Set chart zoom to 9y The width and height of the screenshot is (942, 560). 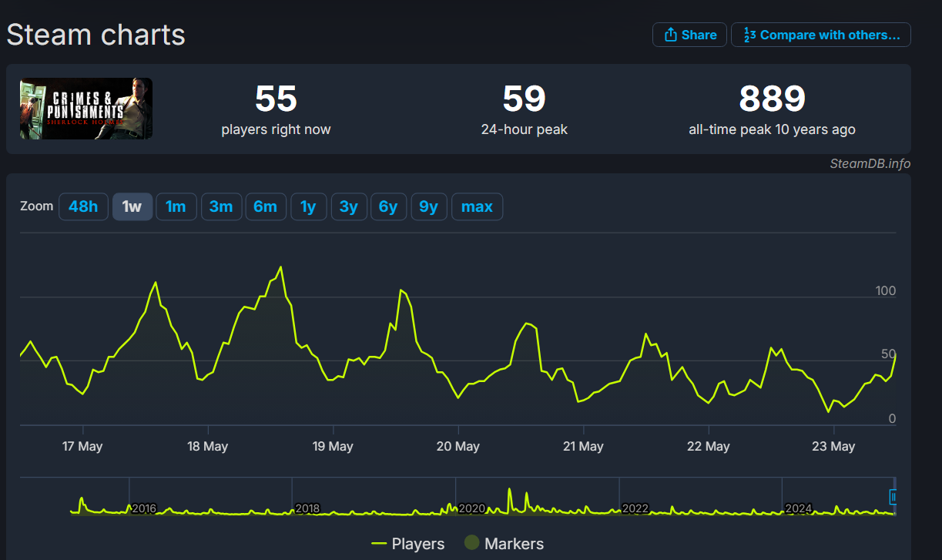point(429,206)
